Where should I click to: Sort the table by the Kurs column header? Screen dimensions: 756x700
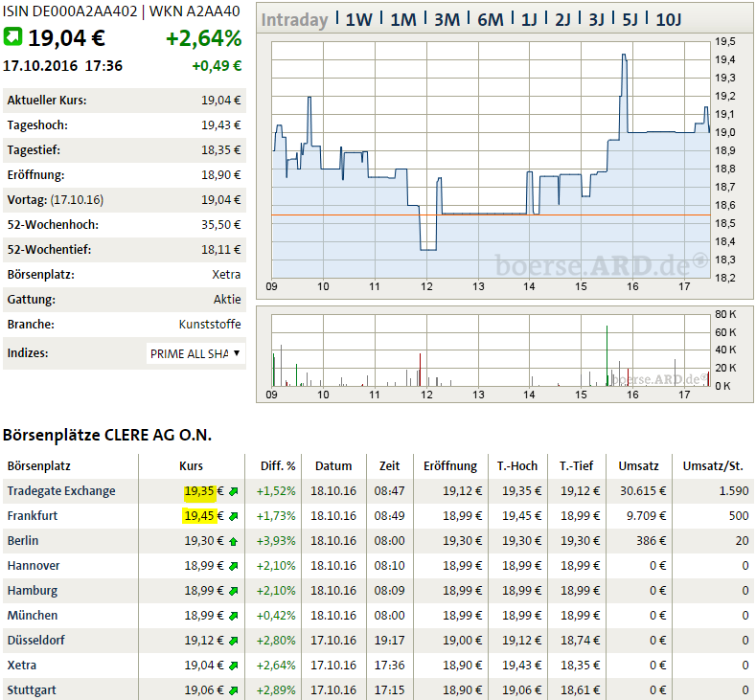(192, 466)
